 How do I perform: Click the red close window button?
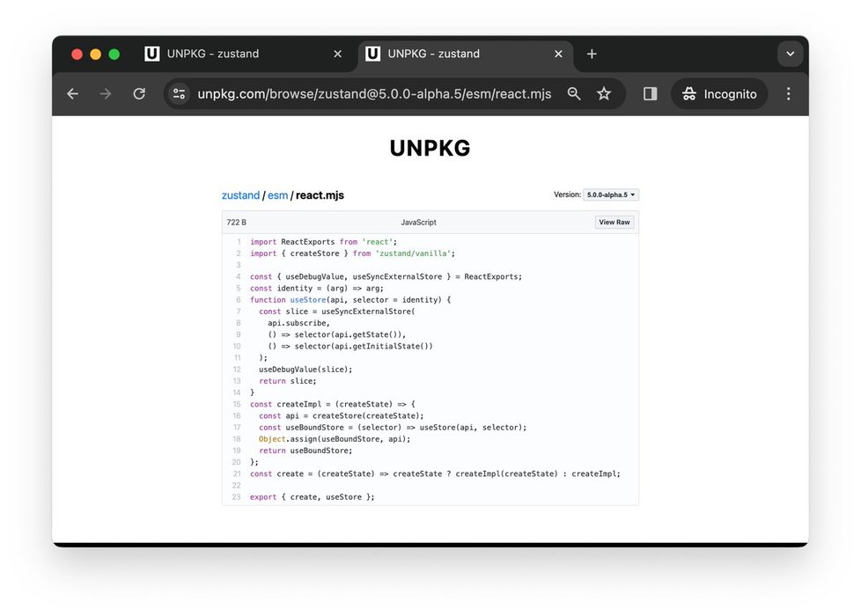tap(77, 54)
